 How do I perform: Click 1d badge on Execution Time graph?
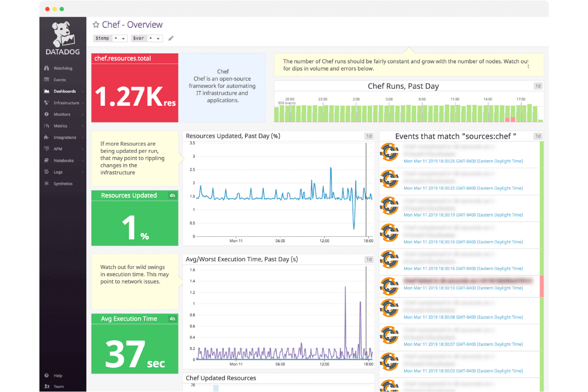pyautogui.click(x=369, y=259)
